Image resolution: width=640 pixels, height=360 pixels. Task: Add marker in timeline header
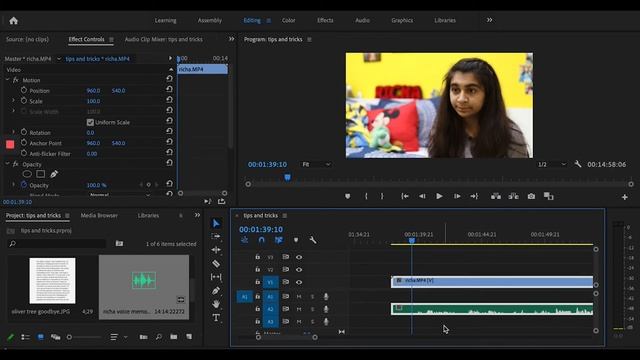click(296, 240)
